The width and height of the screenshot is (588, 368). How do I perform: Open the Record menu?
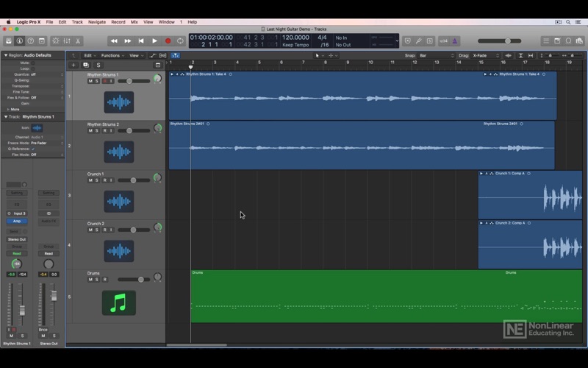coord(118,22)
